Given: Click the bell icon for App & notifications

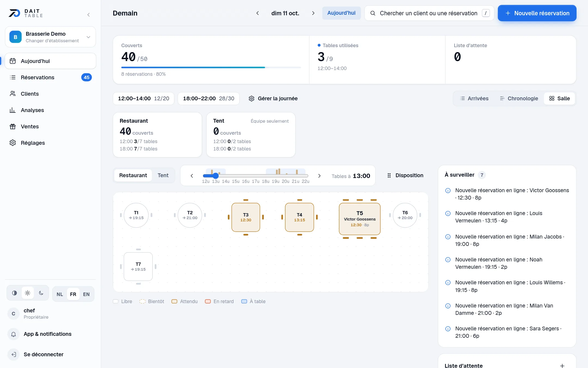Looking at the screenshot, I should (x=13, y=334).
